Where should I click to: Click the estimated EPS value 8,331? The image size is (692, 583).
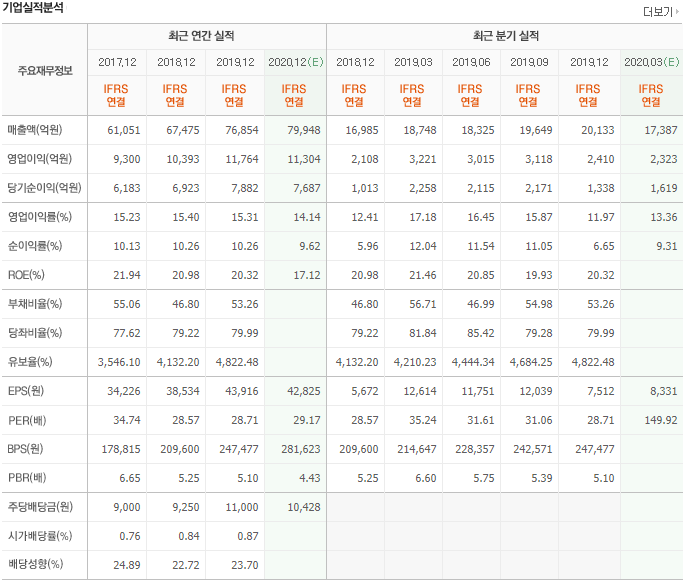pos(663,391)
